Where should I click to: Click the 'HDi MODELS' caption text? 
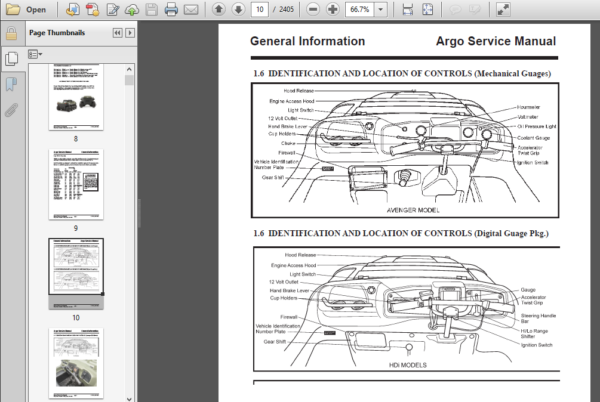[x=408, y=365]
